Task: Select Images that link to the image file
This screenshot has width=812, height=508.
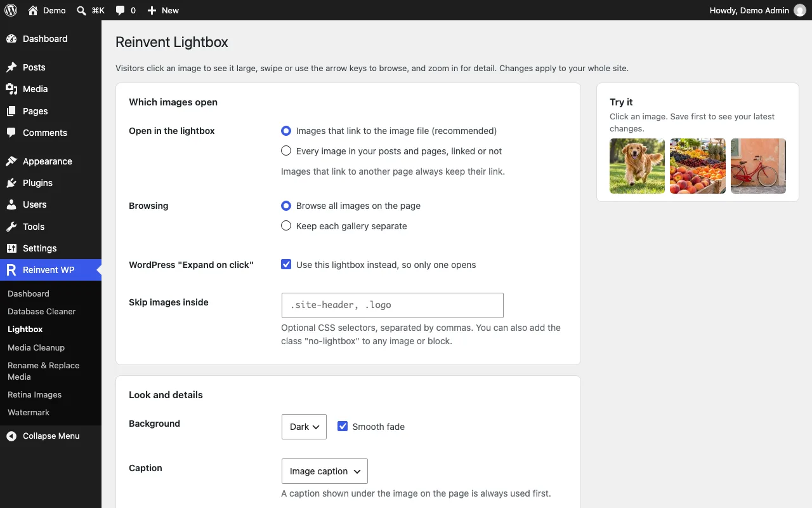Action: 286,131
